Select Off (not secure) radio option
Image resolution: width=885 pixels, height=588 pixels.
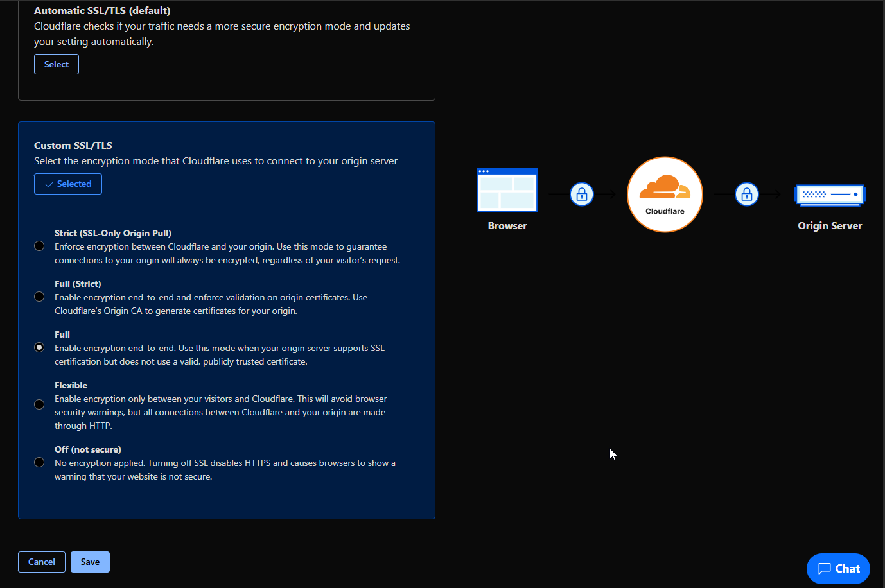39,462
